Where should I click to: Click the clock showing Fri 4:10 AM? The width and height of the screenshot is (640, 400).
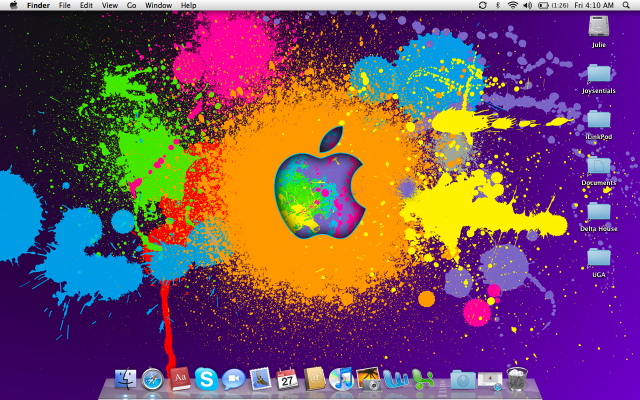click(594, 5)
